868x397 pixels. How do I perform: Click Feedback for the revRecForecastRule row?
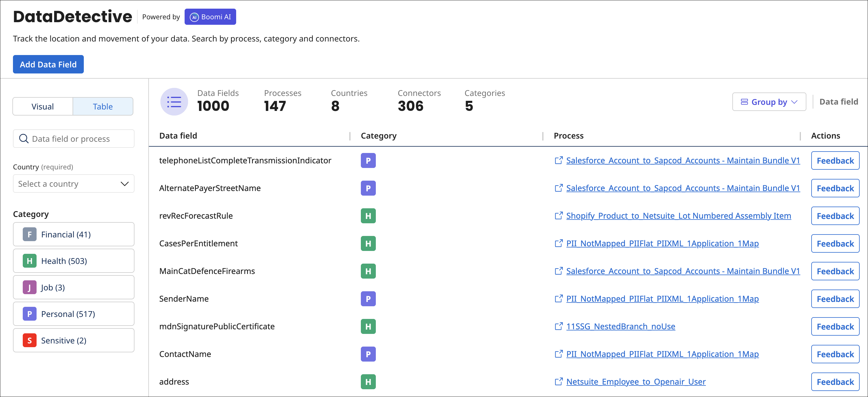click(x=835, y=216)
